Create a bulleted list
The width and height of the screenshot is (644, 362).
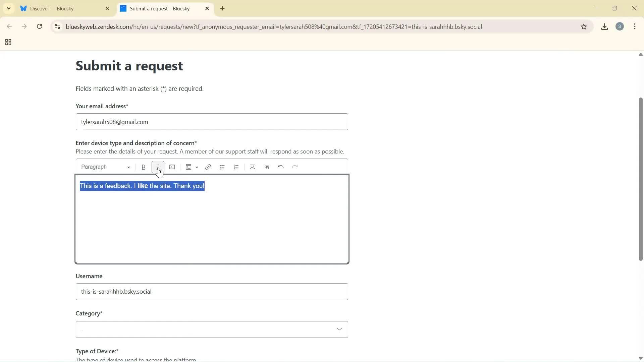[222, 167]
